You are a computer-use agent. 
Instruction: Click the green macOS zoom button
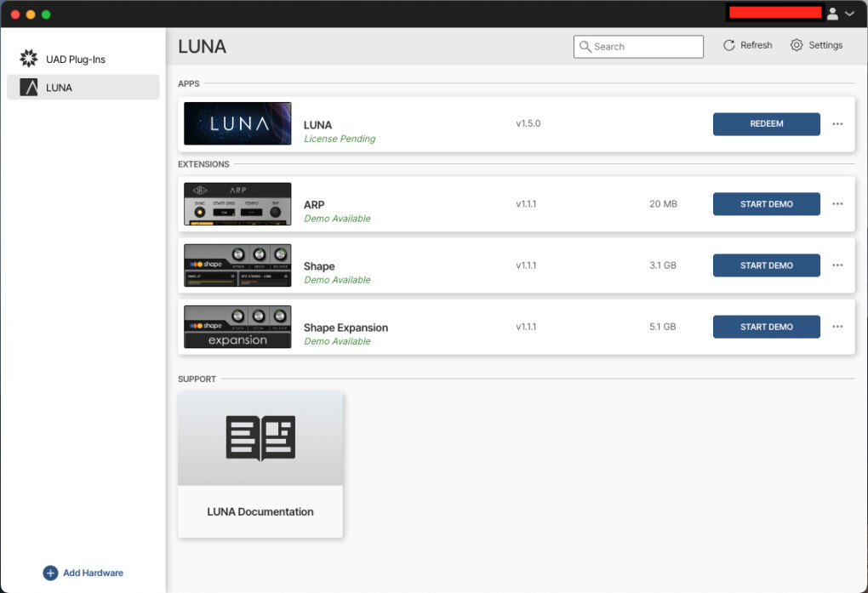click(x=46, y=14)
